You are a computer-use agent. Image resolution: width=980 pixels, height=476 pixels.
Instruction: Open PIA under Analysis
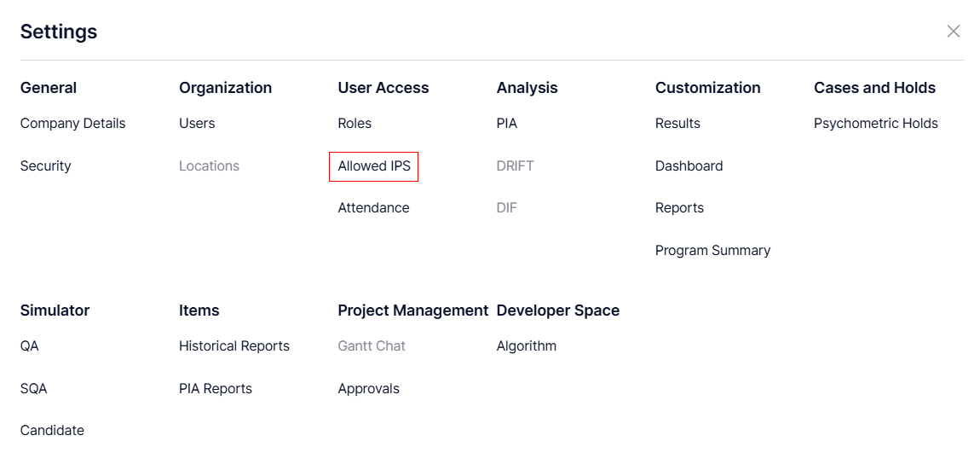(506, 124)
